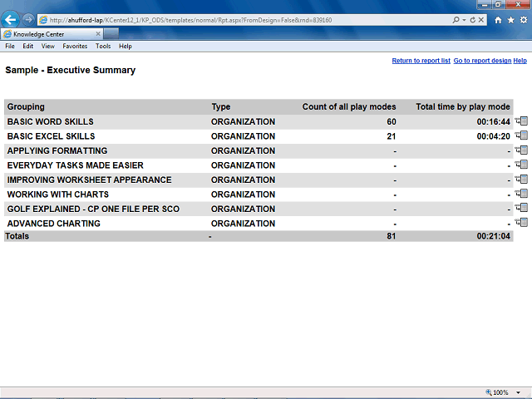The image size is (532, 399).
Task: Click the time value 00:04:20
Action: [x=493, y=136]
